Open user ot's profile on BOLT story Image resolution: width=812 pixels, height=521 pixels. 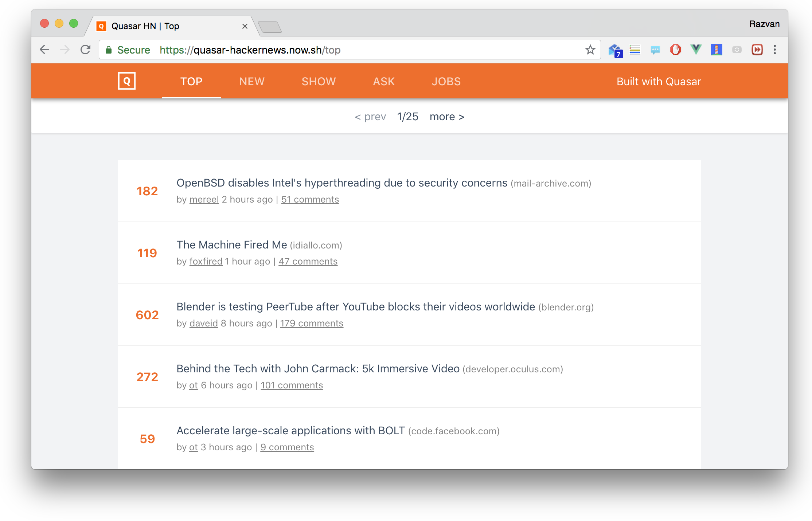click(x=194, y=447)
